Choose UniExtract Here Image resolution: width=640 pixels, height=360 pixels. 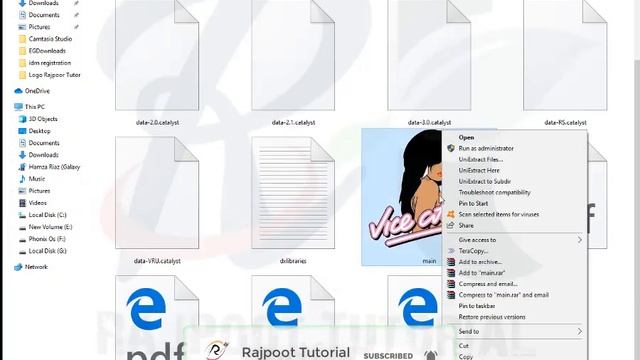click(479, 171)
